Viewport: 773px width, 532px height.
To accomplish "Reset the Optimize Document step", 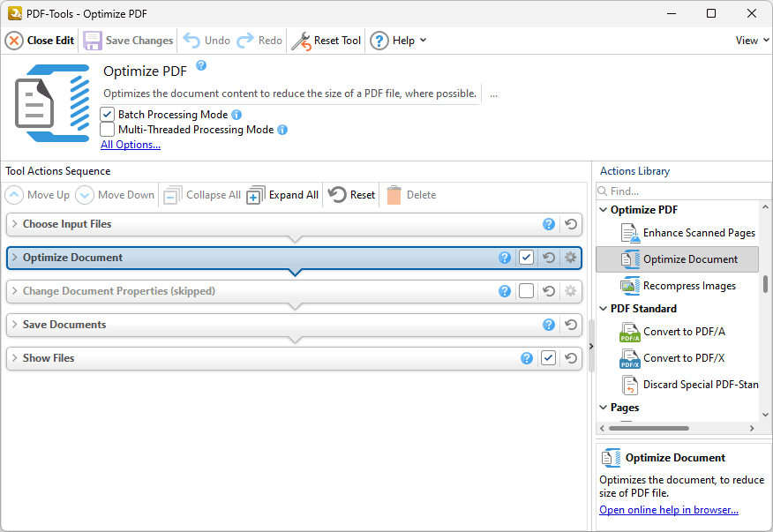I will [x=549, y=258].
